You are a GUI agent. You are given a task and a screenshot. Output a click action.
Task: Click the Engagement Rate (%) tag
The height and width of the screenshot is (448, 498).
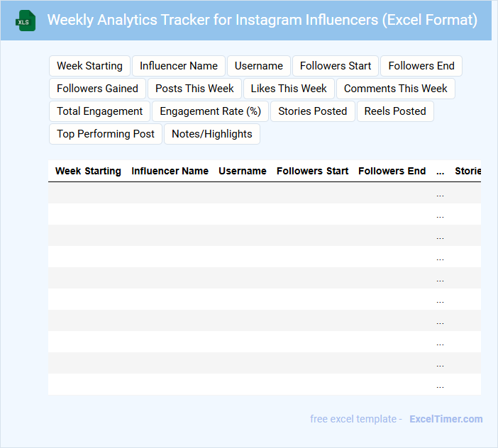tap(211, 111)
